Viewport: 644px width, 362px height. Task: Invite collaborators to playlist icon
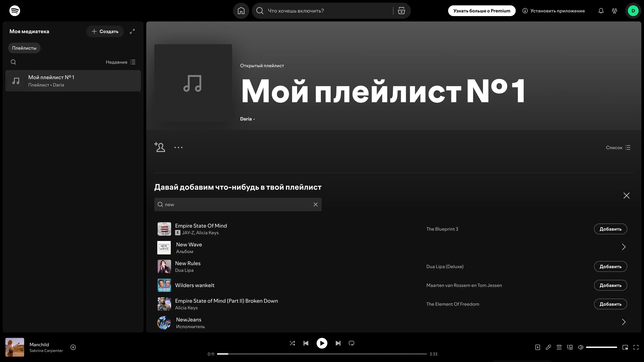click(x=160, y=147)
